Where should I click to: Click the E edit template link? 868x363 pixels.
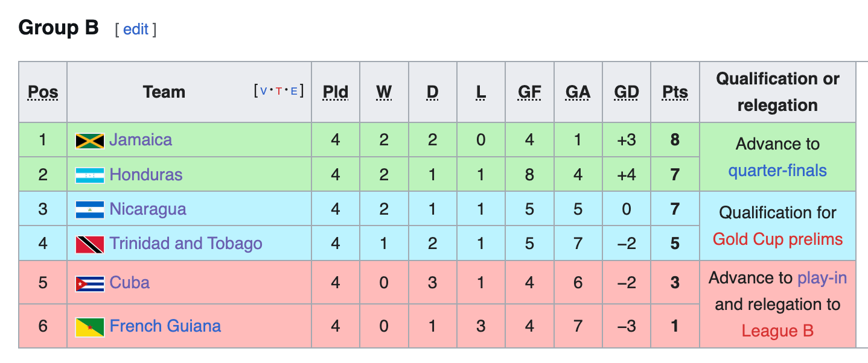click(294, 92)
